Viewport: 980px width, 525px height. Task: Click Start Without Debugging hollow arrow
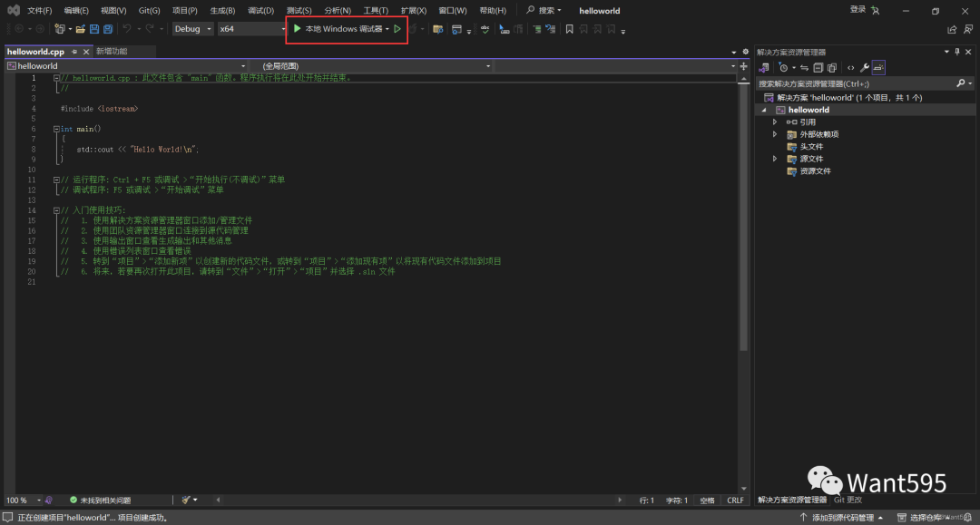[397, 29]
